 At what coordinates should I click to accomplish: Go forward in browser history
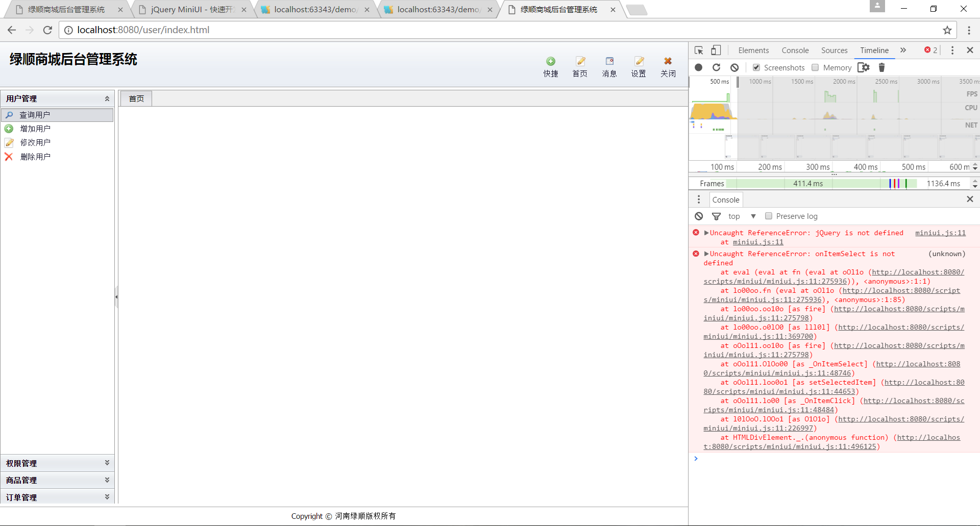point(30,30)
